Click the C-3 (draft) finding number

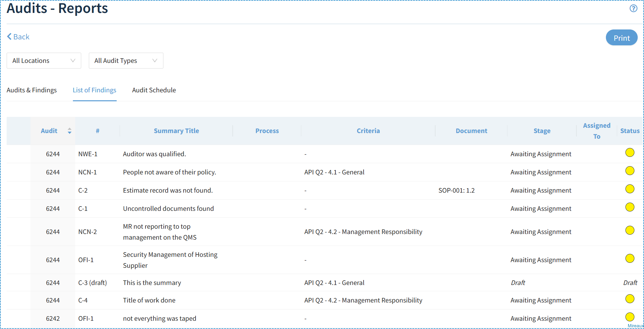point(92,283)
